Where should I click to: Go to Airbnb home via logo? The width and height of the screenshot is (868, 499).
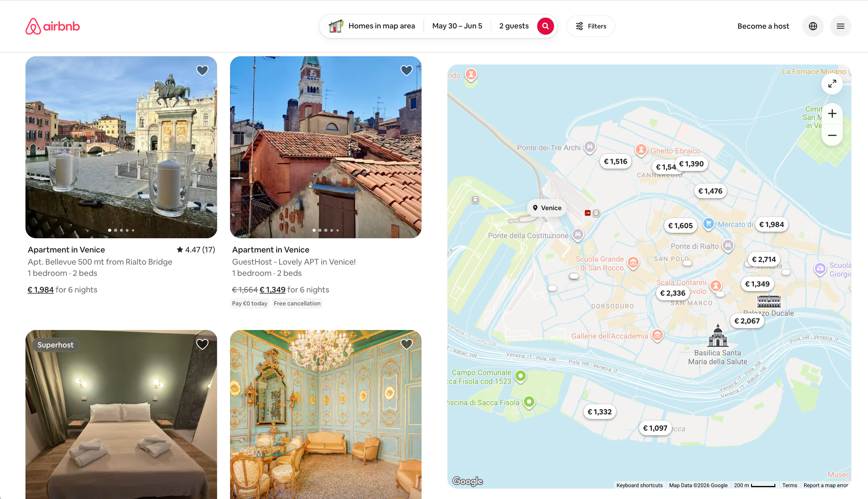(52, 26)
